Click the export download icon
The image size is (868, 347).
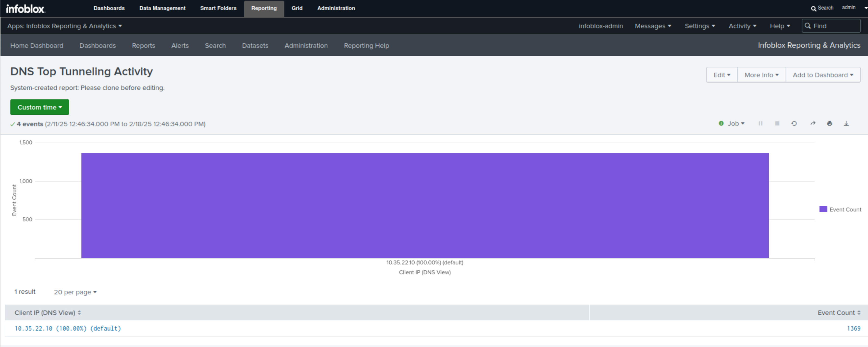pyautogui.click(x=846, y=124)
